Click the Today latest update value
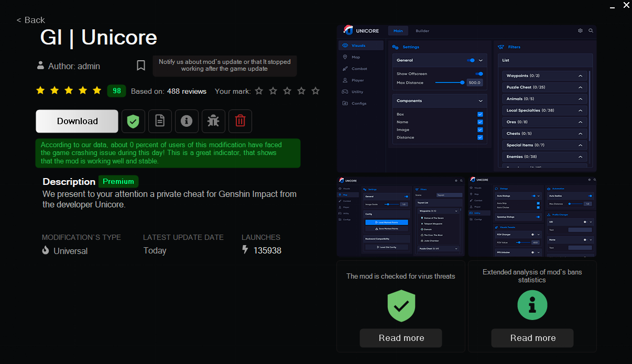The height and width of the screenshot is (364, 632). (155, 250)
